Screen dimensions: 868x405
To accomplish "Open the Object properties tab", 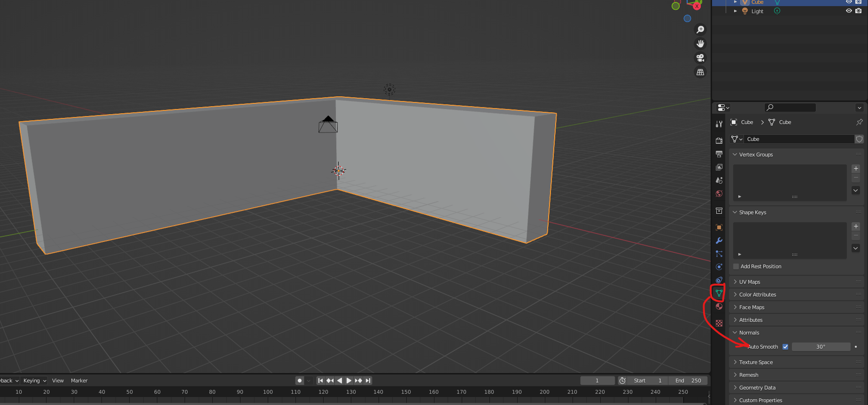I will click(x=719, y=227).
